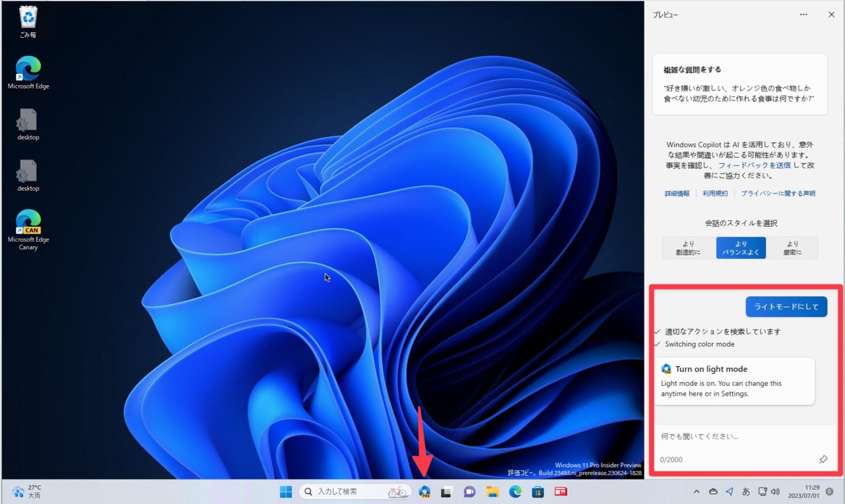This screenshot has width=845, height=504.
Task: Open the Copilot options menu via three dots
Action: [803, 15]
